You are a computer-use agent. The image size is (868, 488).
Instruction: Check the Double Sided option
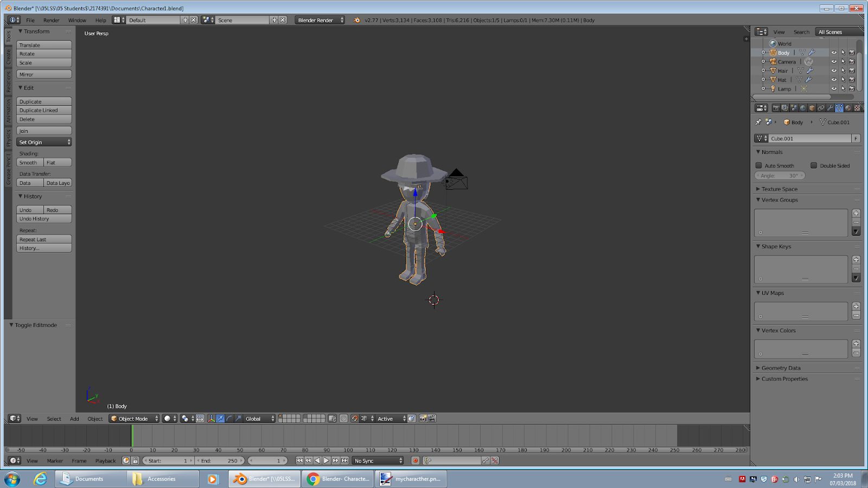pyautogui.click(x=814, y=165)
